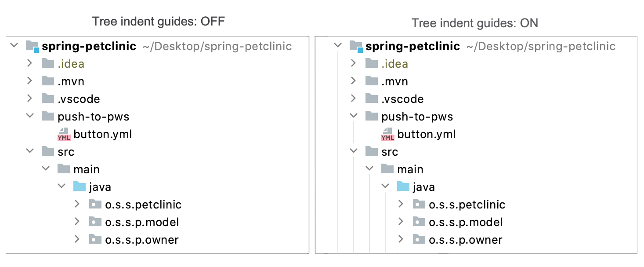Click spring-petclinic project icon in left tree
This screenshot has height=267, width=644.
(33, 46)
